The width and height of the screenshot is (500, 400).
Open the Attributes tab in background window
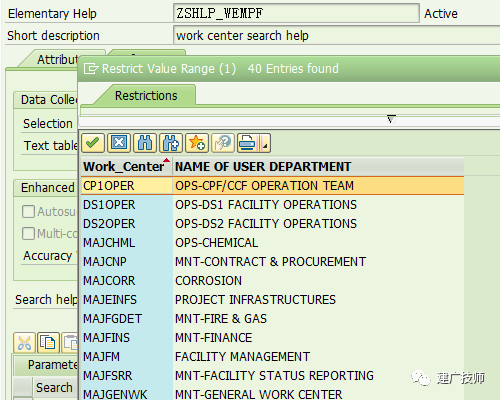[57, 59]
